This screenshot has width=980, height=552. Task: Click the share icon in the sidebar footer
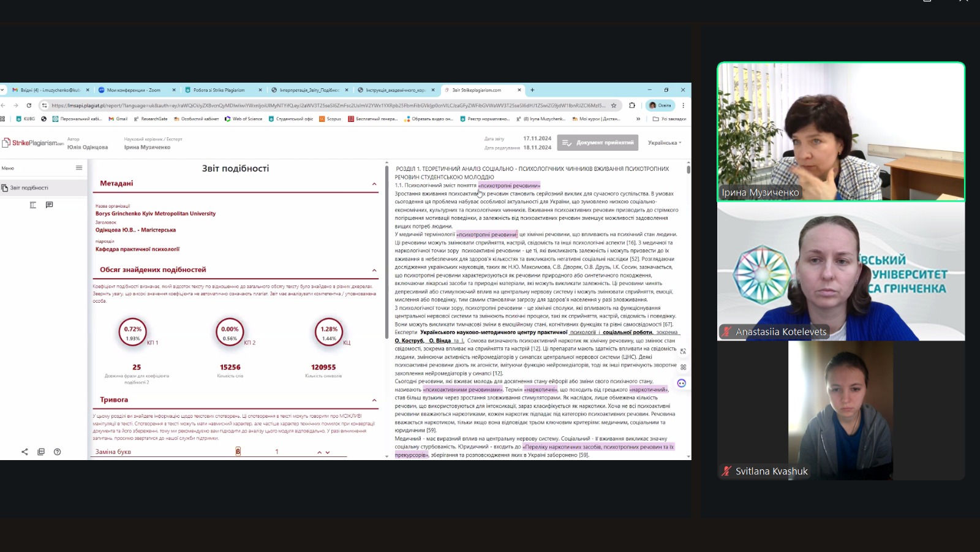(24, 452)
